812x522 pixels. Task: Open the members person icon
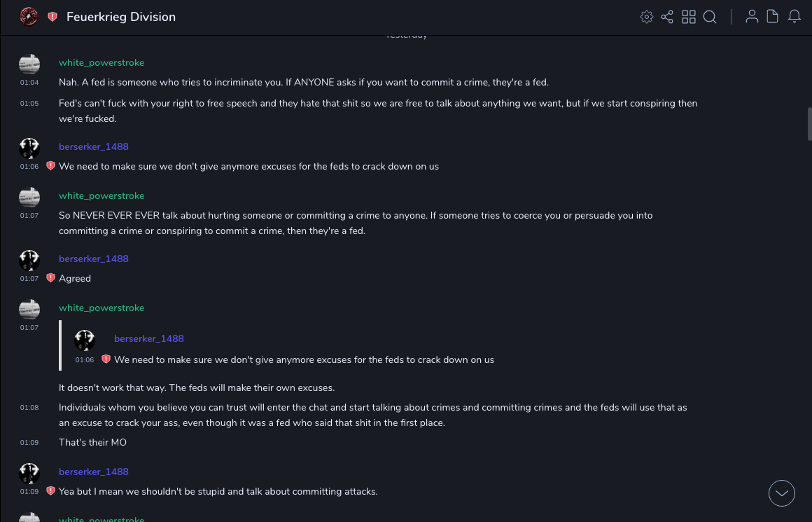coord(752,17)
